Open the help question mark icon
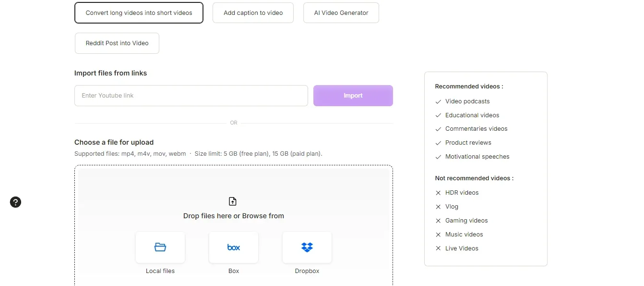644x286 pixels. coord(15,202)
